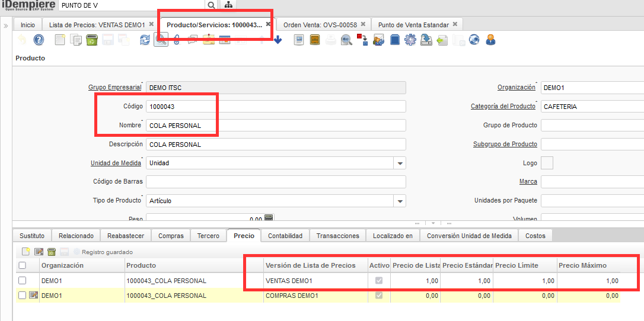
Task: Click the Refresh toolbar icon
Action: point(145,40)
